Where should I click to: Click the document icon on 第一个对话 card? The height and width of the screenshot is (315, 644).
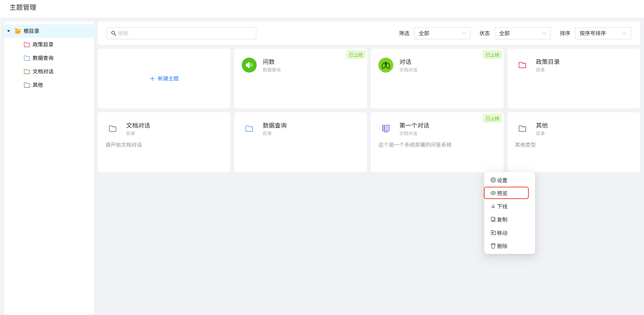[385, 129]
